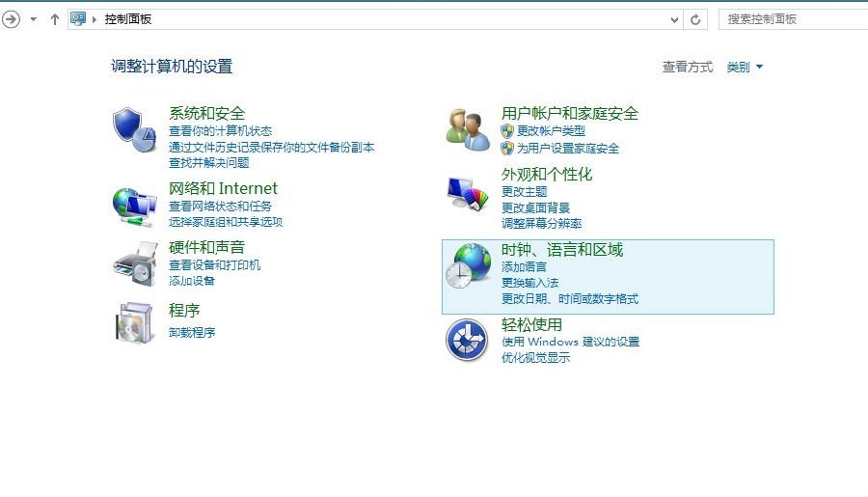This screenshot has width=868, height=497.
Task: Open 选择家庭组和共享选项 link
Action: coord(226,222)
